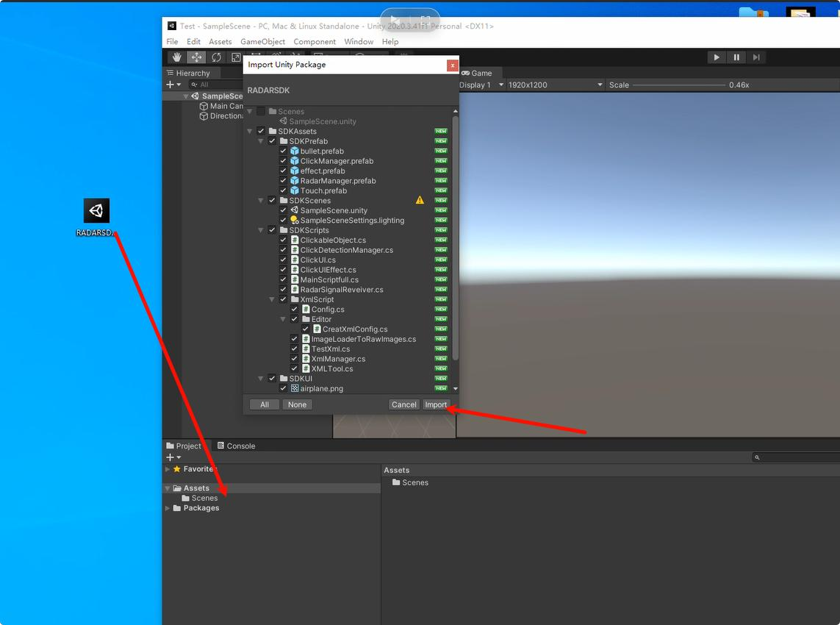Uncheck the XmlManager.cs import checkbox
Image resolution: width=840 pixels, height=625 pixels.
pos(294,358)
